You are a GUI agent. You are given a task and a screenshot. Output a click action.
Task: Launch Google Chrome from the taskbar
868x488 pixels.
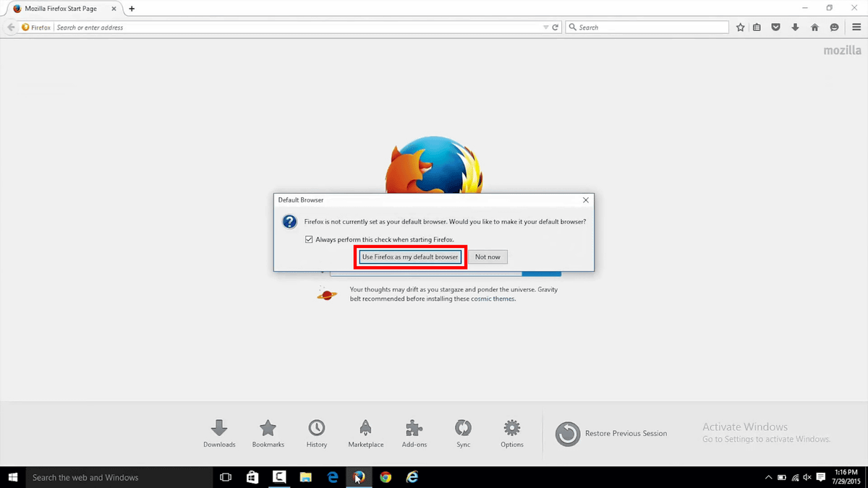[386, 477]
